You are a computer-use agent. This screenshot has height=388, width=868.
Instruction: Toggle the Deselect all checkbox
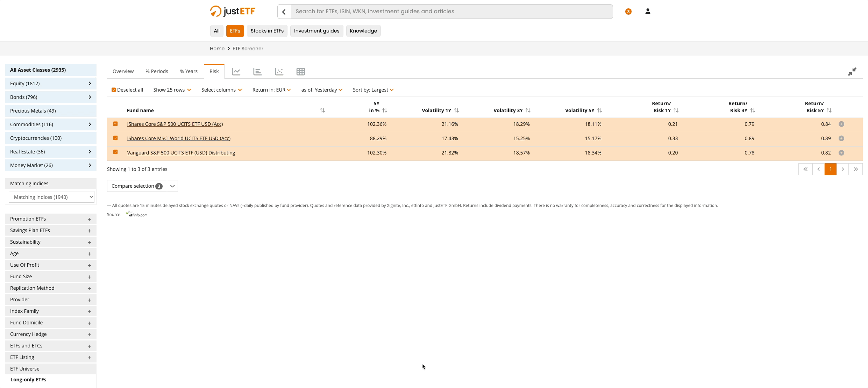(114, 90)
